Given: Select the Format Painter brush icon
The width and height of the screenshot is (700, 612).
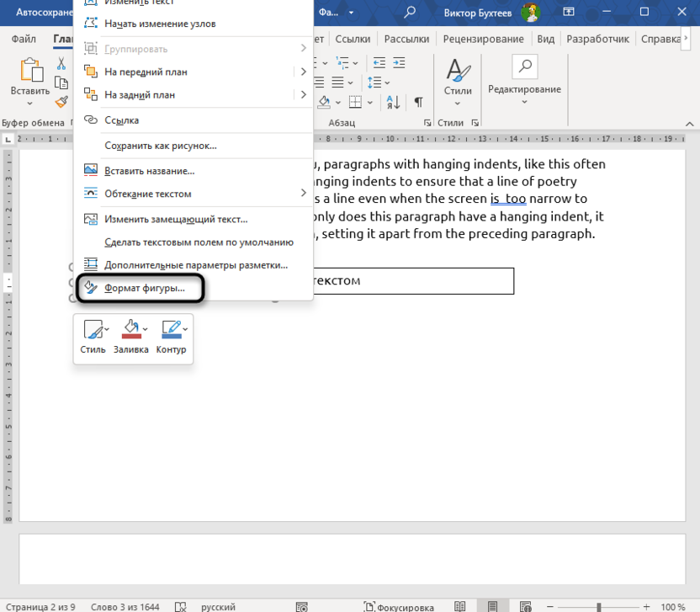Looking at the screenshot, I should (61, 102).
